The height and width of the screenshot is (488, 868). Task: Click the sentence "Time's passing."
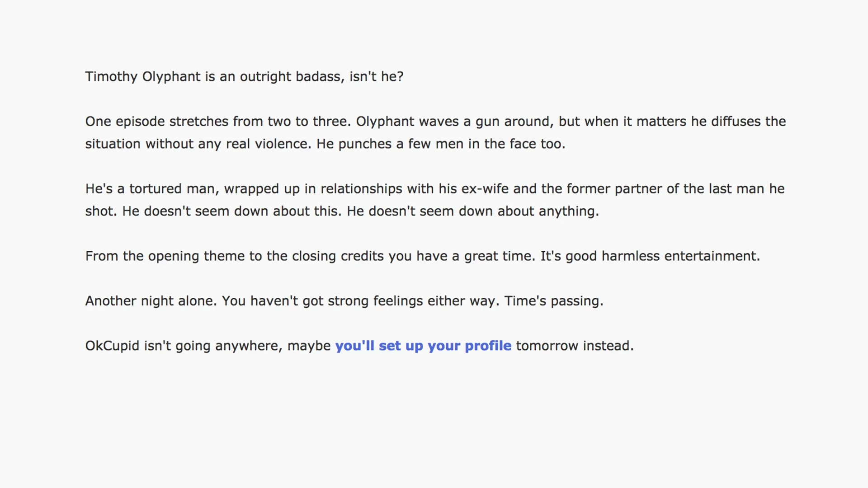click(x=553, y=301)
